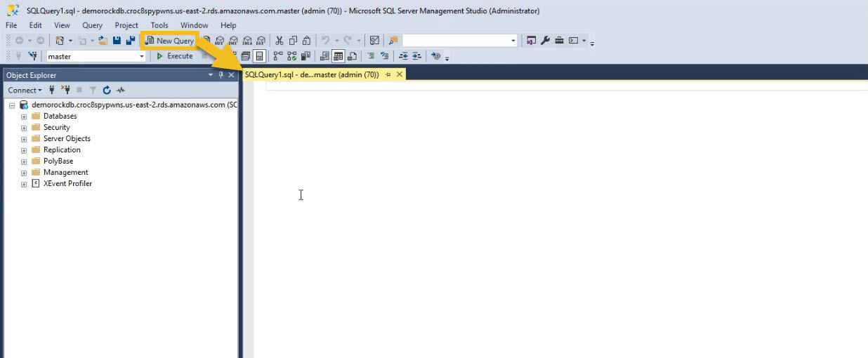Close the SQLQuery1.sql tab
The image size is (868, 358).
(x=400, y=74)
